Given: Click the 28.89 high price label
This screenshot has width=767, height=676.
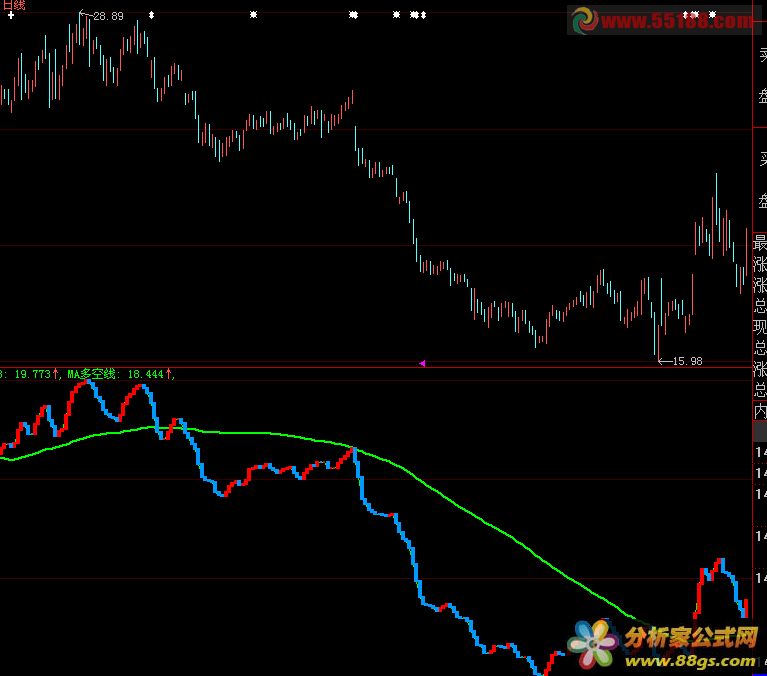Looking at the screenshot, I should 108,16.
